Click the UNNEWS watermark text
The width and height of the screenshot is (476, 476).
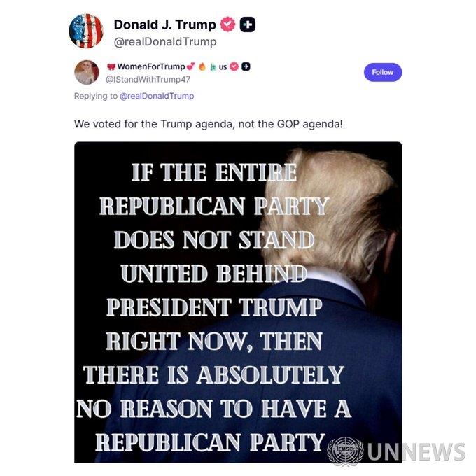coord(416,451)
